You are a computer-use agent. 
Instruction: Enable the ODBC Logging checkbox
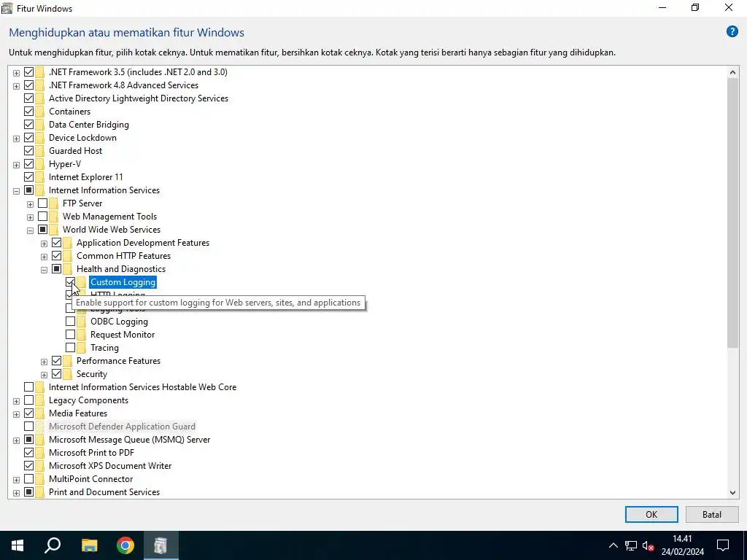[70, 322]
